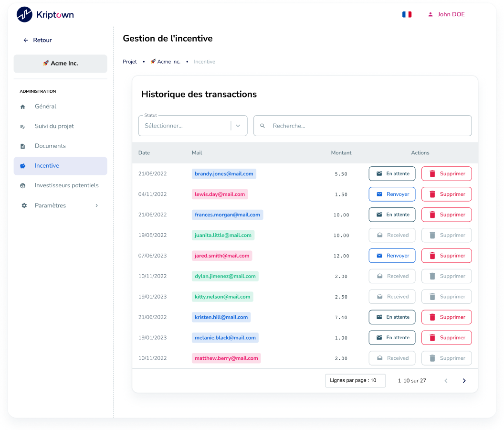504x430 pixels.
Task: Click the document icon beside Documents
Action: [23, 146]
